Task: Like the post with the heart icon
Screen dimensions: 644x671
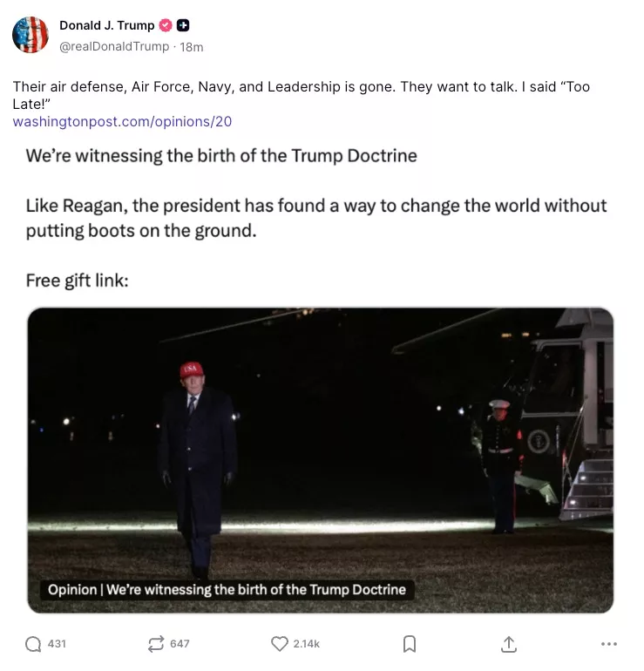Action: tap(279, 643)
